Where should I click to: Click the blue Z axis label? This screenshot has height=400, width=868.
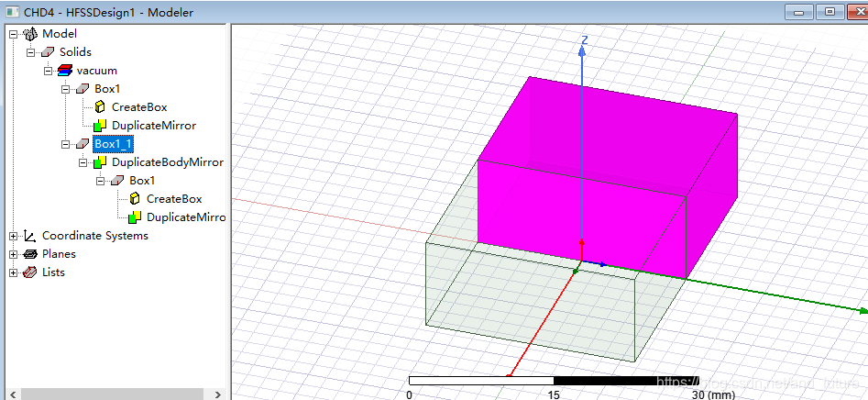[583, 39]
